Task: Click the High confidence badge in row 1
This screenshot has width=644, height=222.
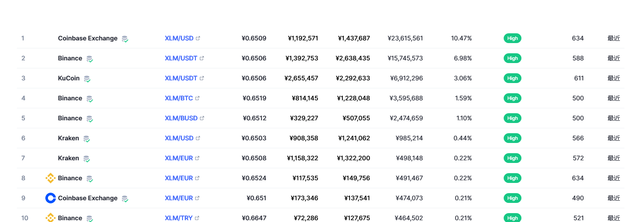Action: (513, 38)
